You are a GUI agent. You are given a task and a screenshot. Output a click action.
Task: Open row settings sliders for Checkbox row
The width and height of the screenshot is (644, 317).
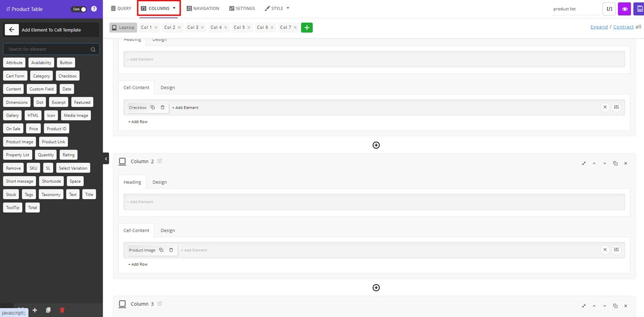click(x=616, y=107)
